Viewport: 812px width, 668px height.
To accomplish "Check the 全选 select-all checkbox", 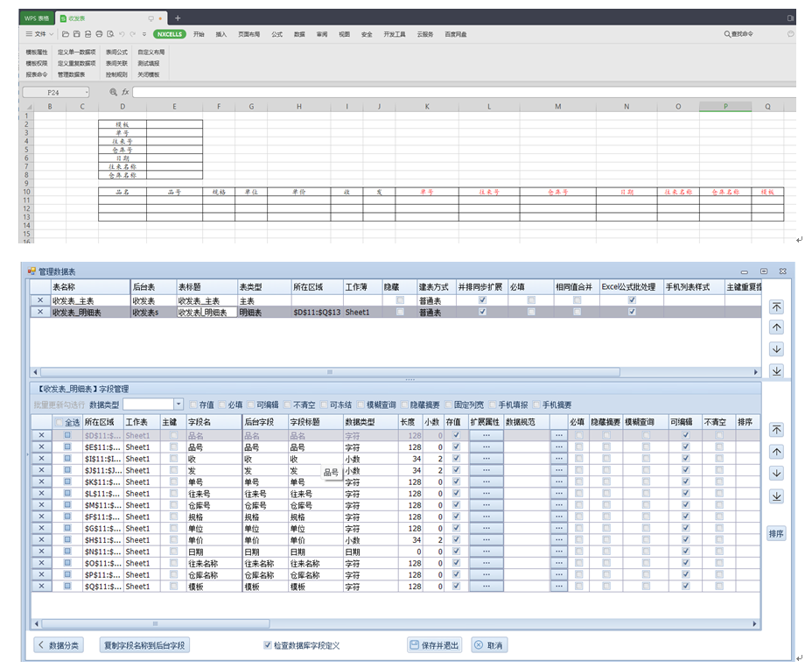I will pos(59,422).
